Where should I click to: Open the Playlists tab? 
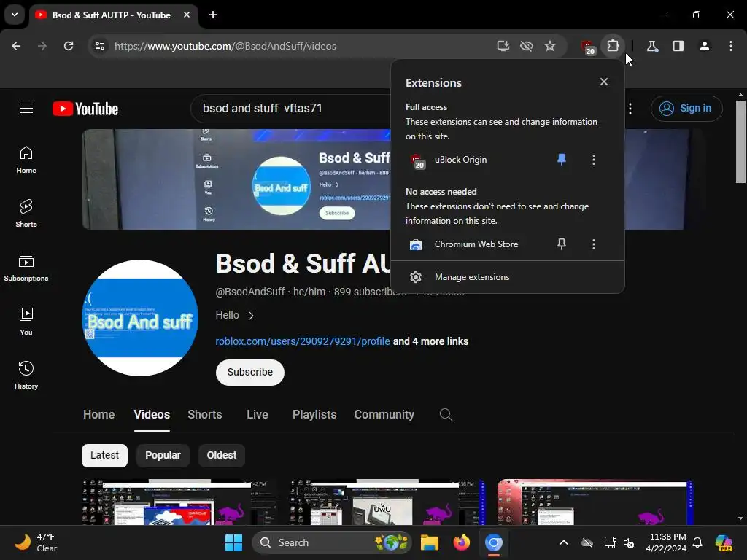coord(314,415)
